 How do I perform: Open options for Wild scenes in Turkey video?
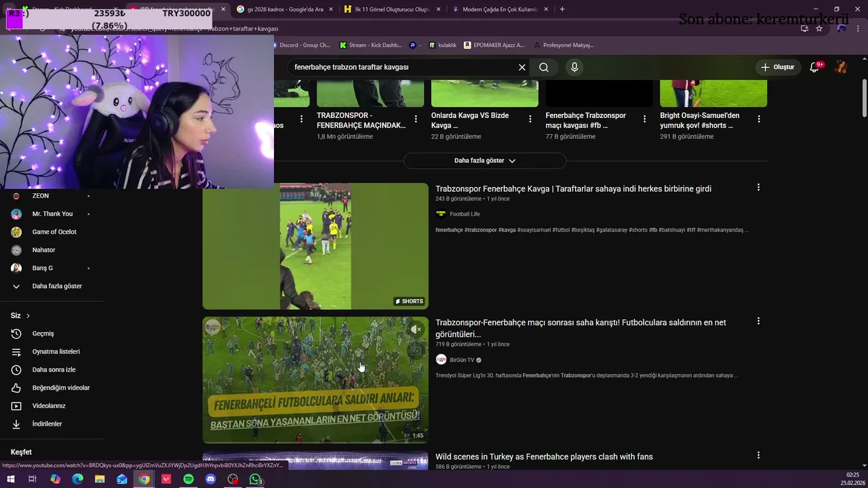(x=758, y=455)
